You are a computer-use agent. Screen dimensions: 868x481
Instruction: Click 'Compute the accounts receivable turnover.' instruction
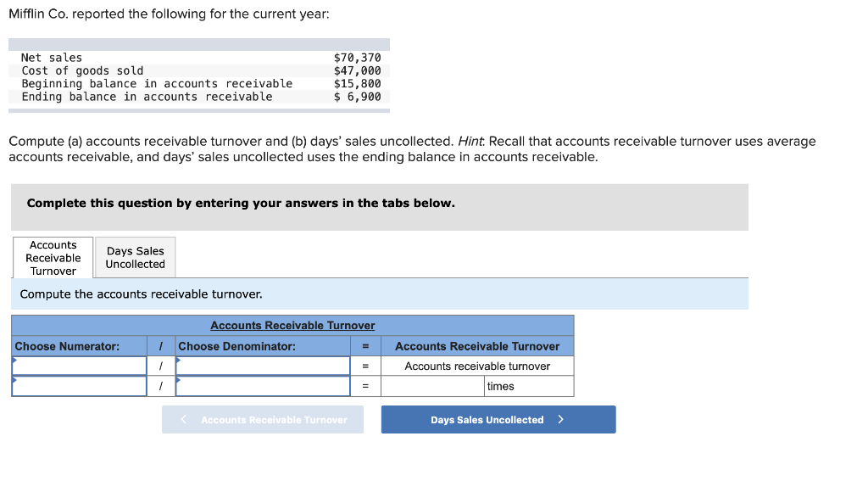(142, 294)
